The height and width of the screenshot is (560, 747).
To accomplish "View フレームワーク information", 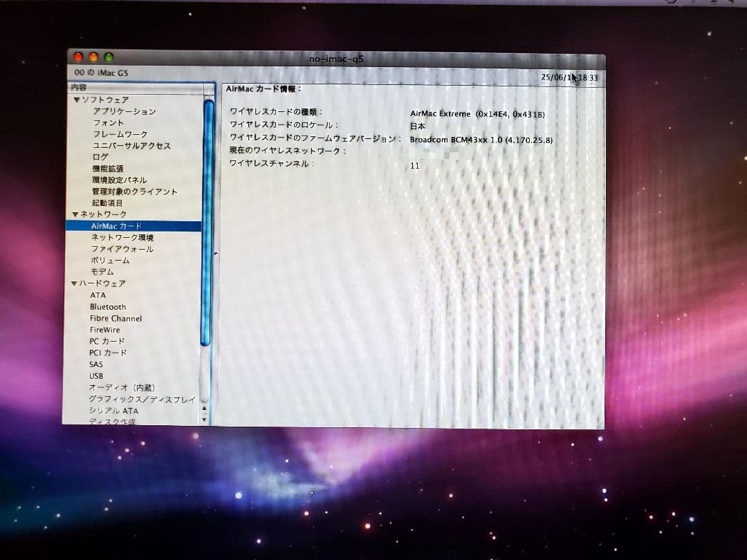I will pos(119,135).
